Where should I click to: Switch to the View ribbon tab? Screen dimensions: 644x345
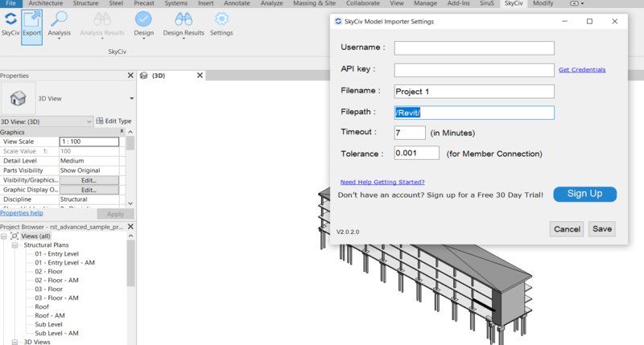(396, 3)
